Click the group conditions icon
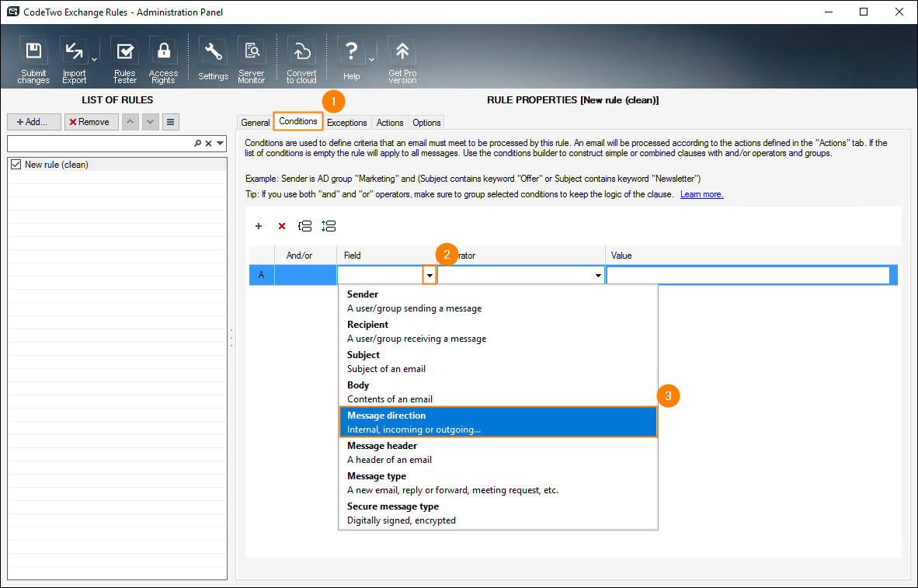Viewport: 918px width, 588px height. pos(305,226)
